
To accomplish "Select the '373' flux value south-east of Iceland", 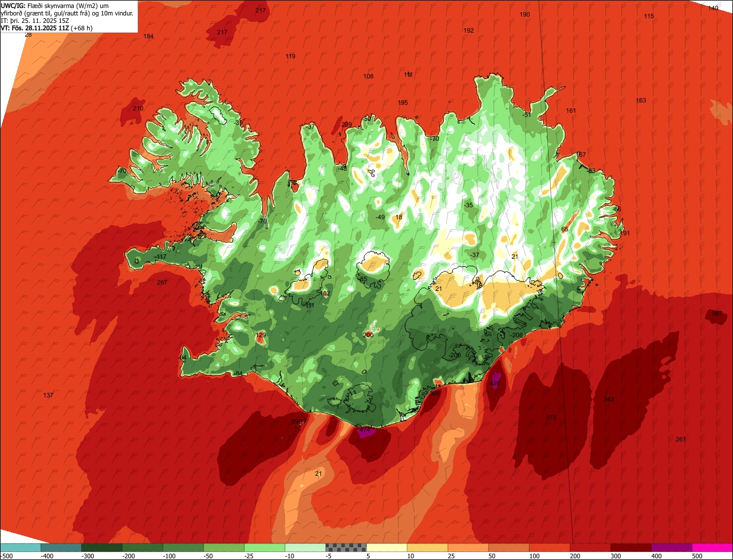I will 551,417.
